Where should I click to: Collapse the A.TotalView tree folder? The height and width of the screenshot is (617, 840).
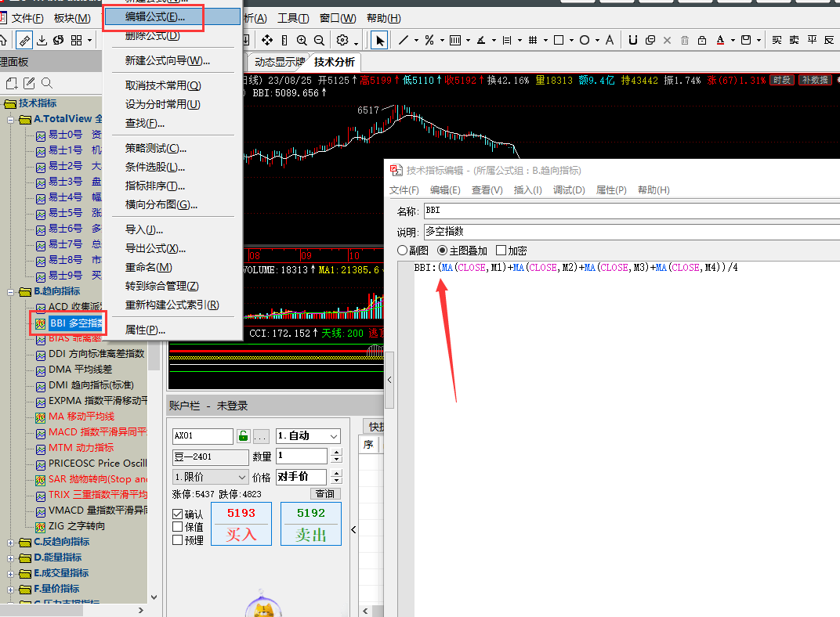10,119
